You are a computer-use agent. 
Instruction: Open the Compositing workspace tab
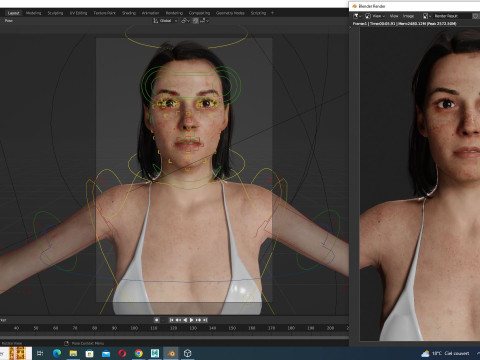[x=199, y=13]
